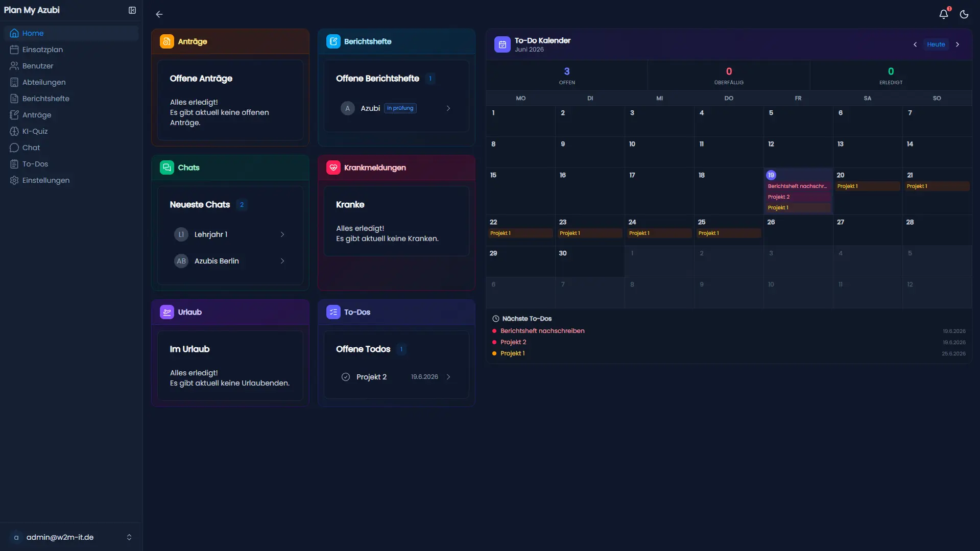Open Abteilungen in the sidebar
980x551 pixels.
tap(71, 82)
